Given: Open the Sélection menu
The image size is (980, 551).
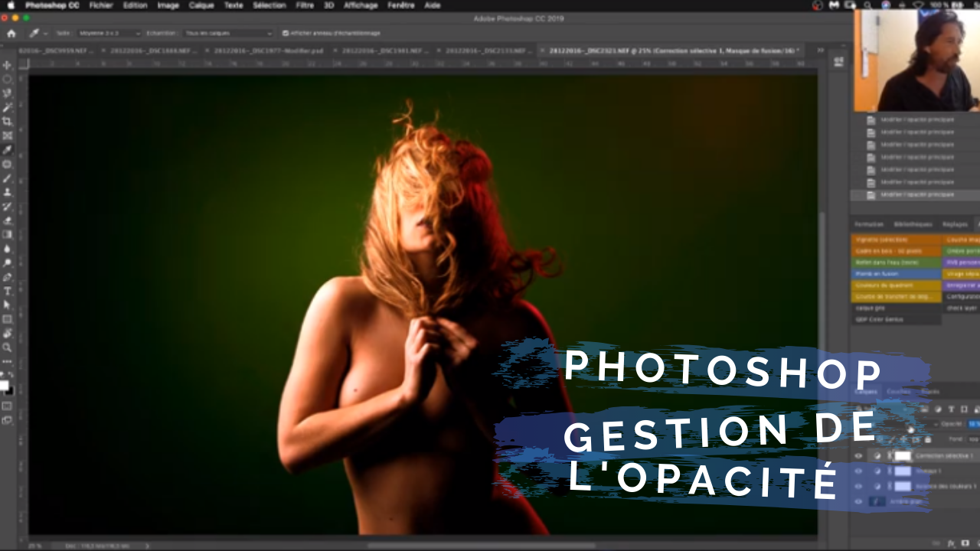Looking at the screenshot, I should 269,5.
